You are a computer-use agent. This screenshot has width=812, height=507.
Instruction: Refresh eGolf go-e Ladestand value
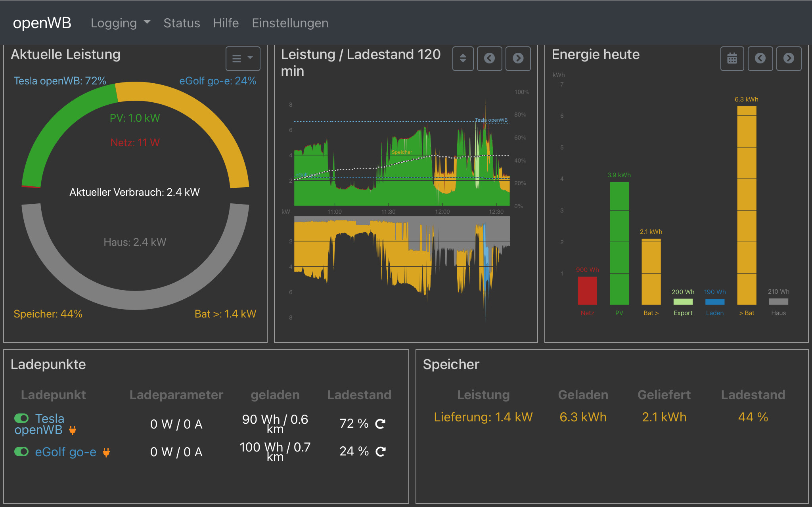380,452
